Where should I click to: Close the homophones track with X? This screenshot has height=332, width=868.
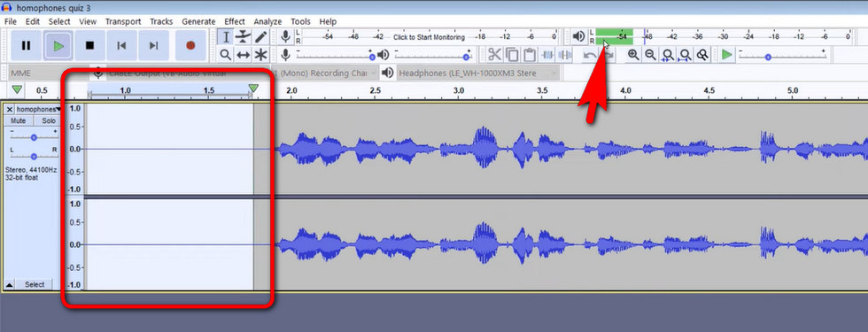10,109
